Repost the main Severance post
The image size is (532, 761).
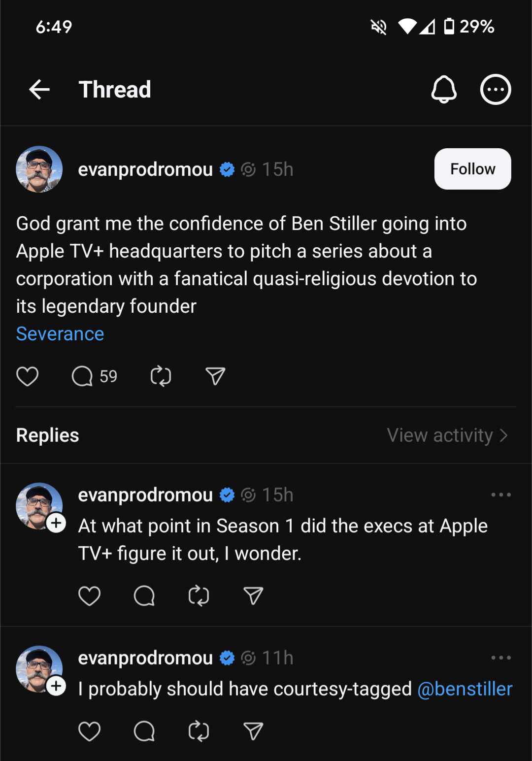pyautogui.click(x=161, y=376)
